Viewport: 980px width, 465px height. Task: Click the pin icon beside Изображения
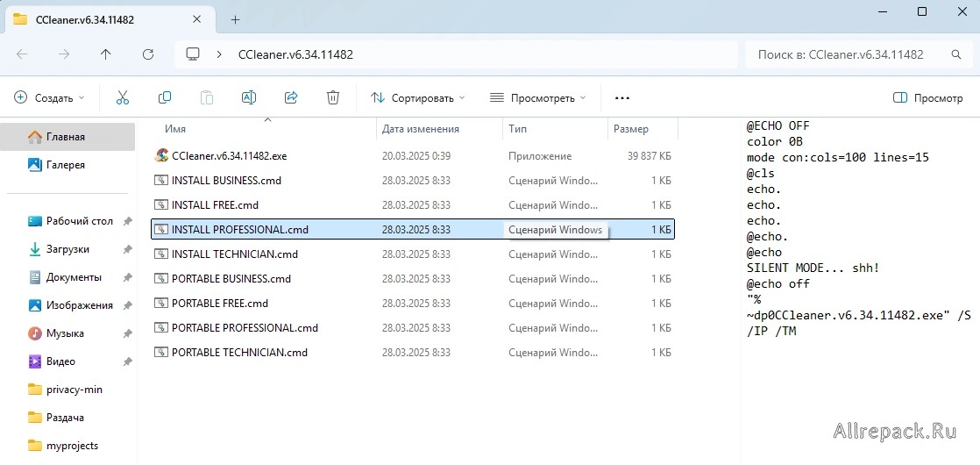tap(127, 305)
